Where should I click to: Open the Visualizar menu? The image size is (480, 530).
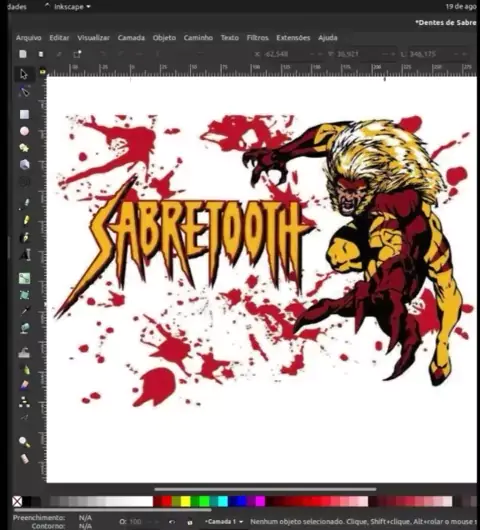(93, 38)
